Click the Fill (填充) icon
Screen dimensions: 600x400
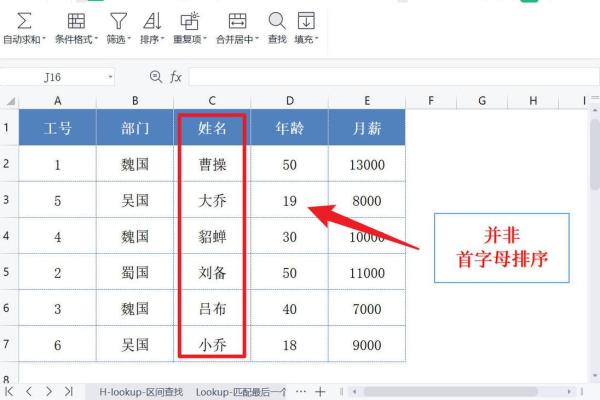click(x=306, y=21)
